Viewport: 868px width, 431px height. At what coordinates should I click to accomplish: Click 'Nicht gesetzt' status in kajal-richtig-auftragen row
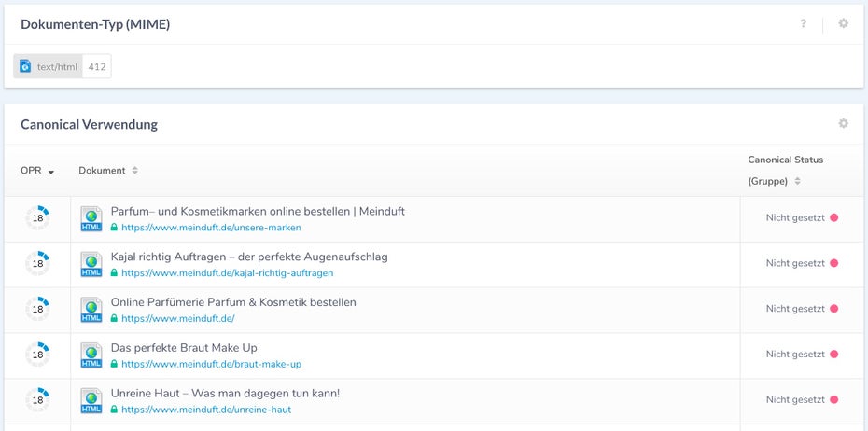(795, 263)
